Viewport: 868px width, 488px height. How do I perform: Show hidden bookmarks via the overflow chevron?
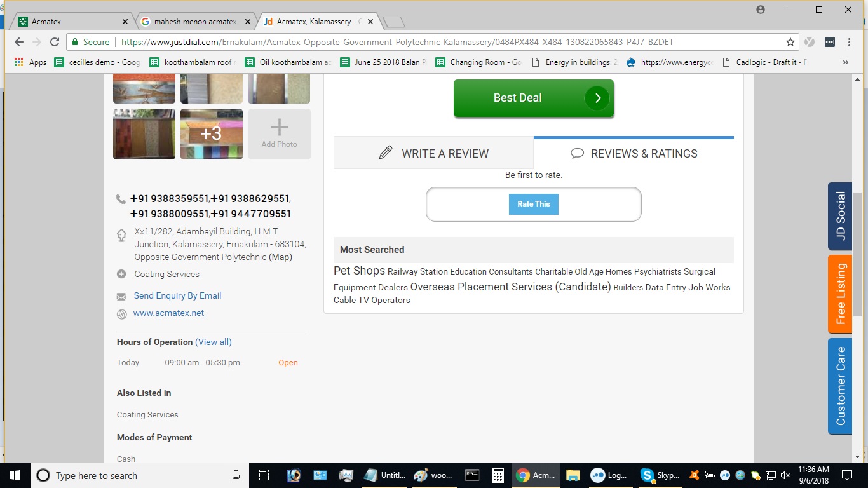click(845, 62)
